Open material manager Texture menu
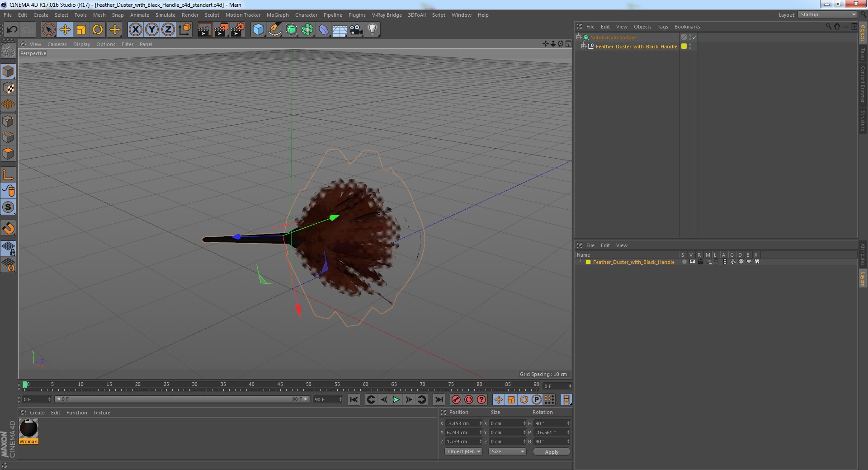The height and width of the screenshot is (470, 868). coord(102,413)
